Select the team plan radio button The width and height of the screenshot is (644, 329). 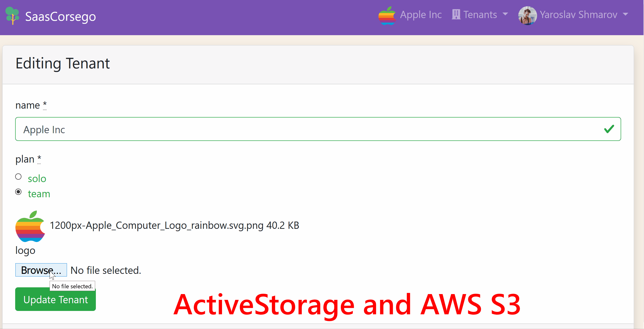(18, 192)
